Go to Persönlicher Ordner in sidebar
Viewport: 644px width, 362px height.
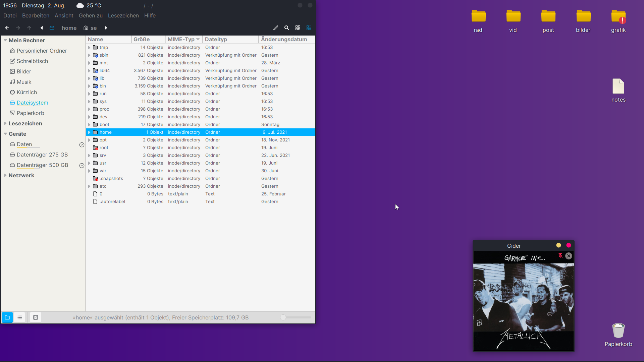pos(42,51)
